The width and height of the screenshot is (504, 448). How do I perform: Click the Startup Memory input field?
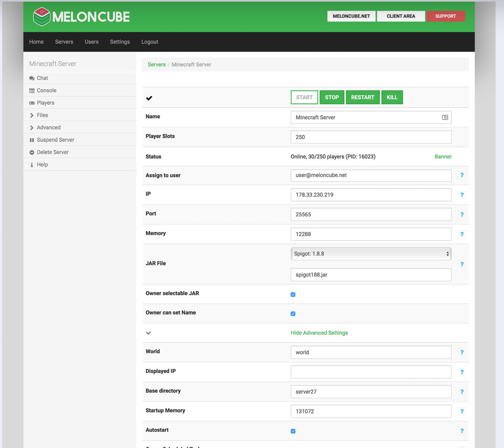[x=371, y=411]
